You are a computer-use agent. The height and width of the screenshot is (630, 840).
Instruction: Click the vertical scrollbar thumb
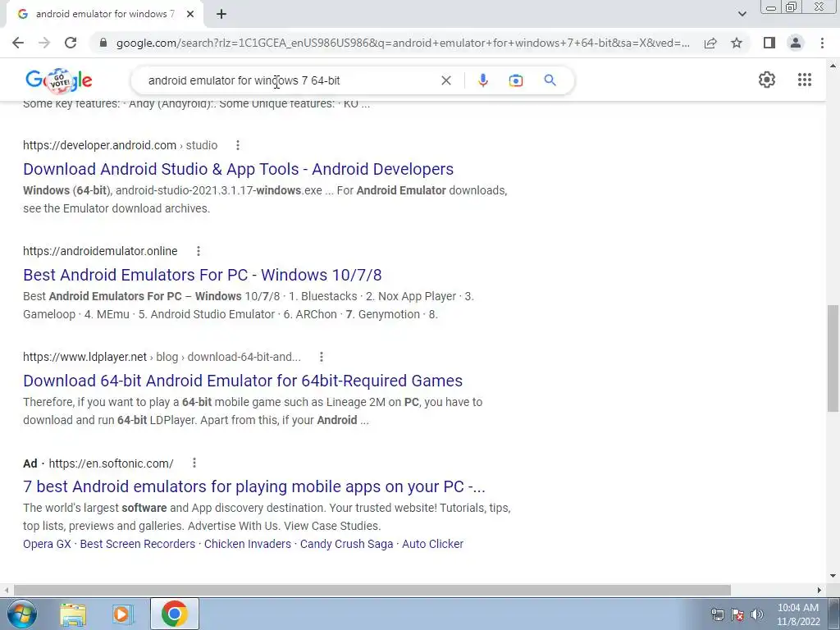coord(833,358)
